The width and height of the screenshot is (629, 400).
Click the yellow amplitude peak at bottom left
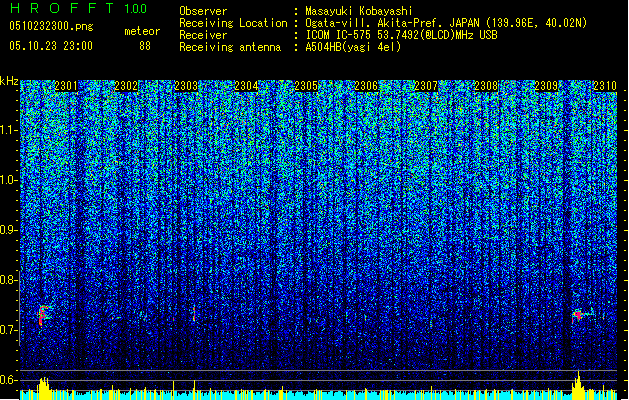43,388
